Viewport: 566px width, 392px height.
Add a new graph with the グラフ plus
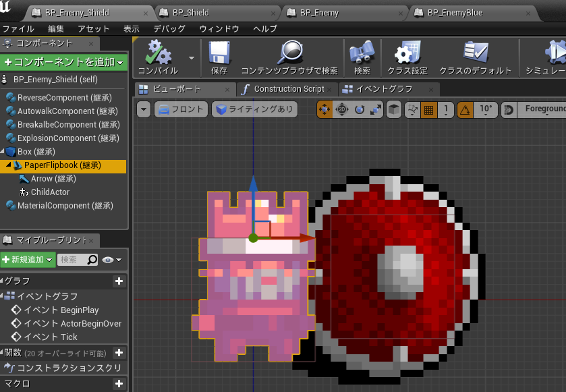pos(119,281)
